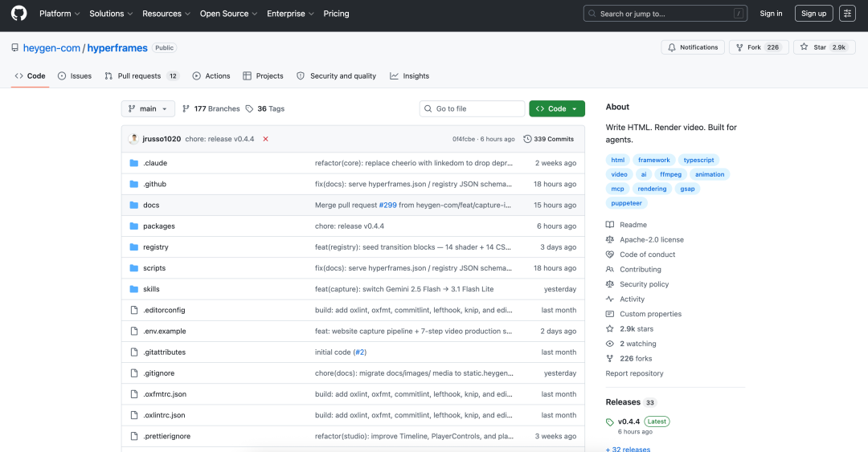This screenshot has width=868, height=452.
Task: Open the Apache-2.0 license link
Action: click(x=651, y=240)
